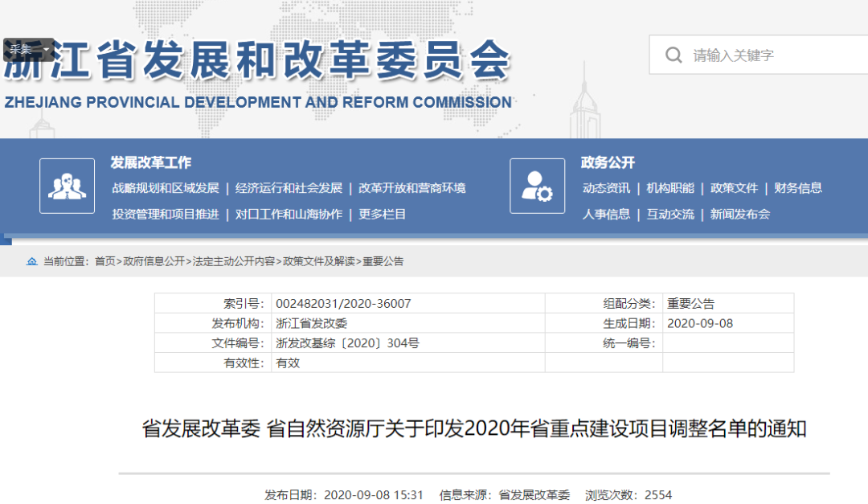This screenshot has width=868, height=504.
Task: Go to 动态资讯 page
Action: point(606,188)
